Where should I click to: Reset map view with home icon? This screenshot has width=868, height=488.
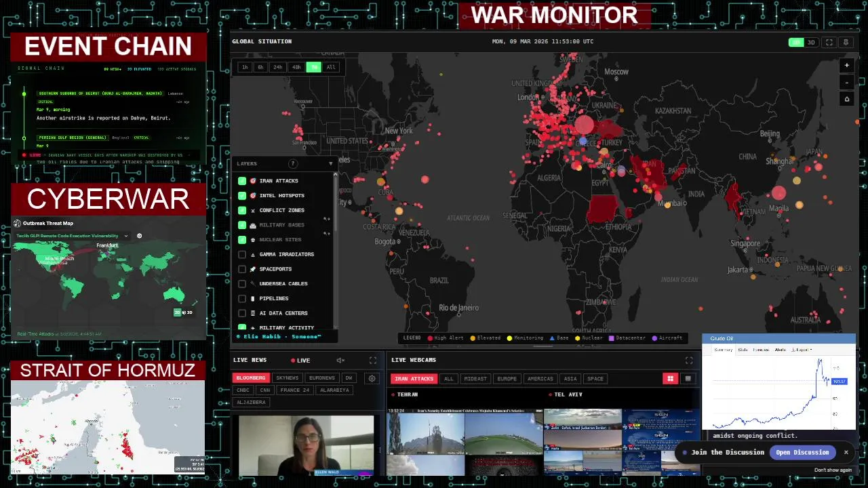coord(846,100)
